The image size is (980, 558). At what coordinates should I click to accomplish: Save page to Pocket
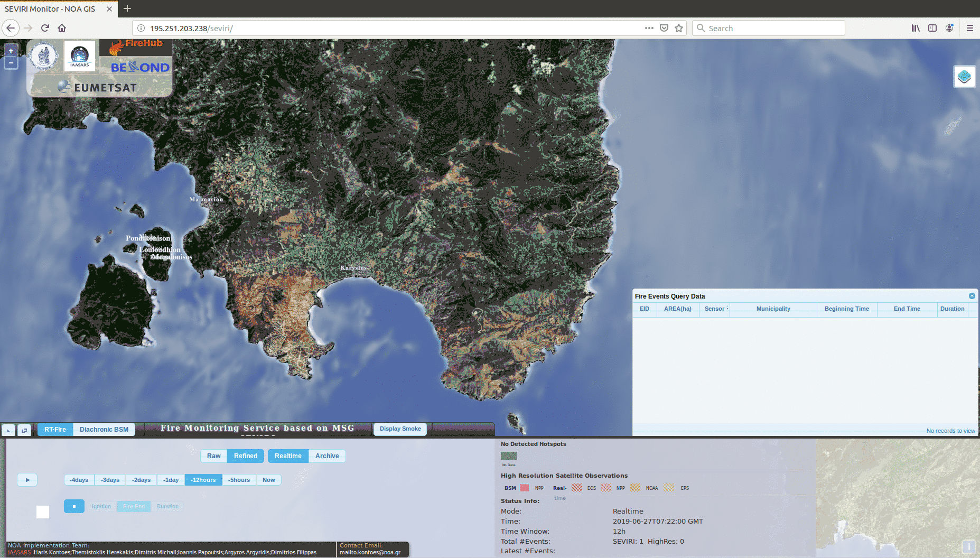tap(664, 28)
